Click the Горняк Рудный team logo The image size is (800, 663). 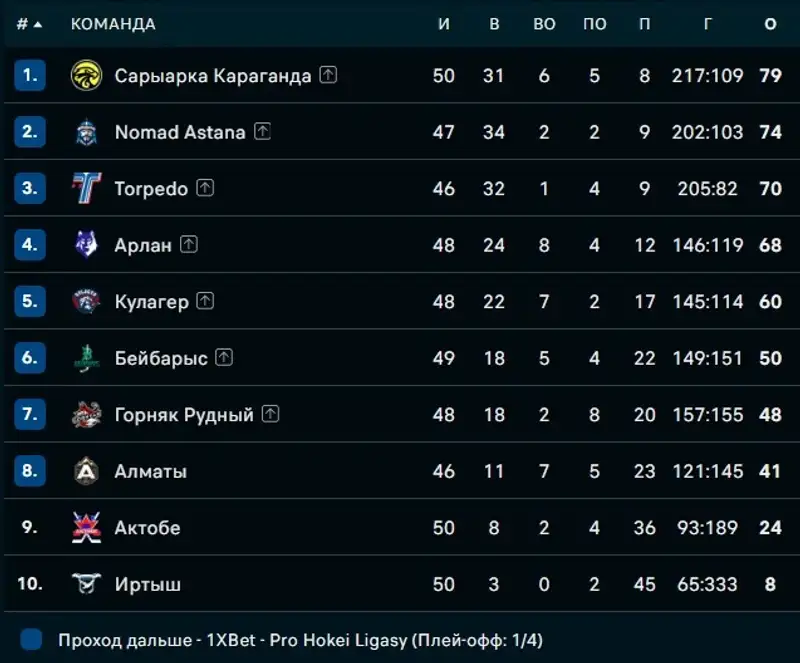point(87,414)
